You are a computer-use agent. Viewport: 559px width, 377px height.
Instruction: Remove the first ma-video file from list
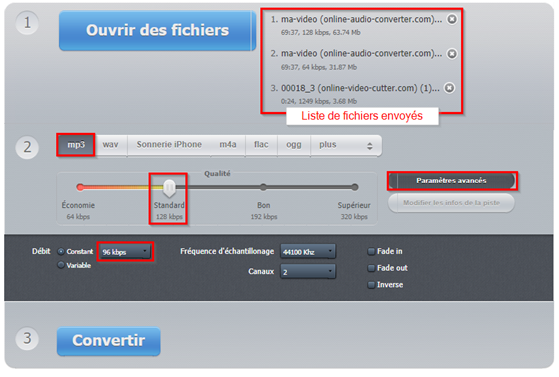tap(452, 19)
